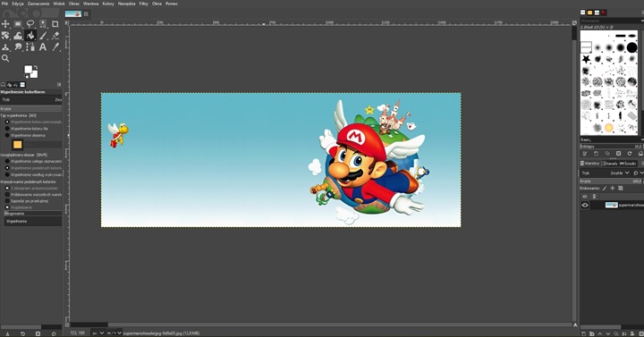Select the Move tool
This screenshot has width=644, height=337.
(5, 24)
